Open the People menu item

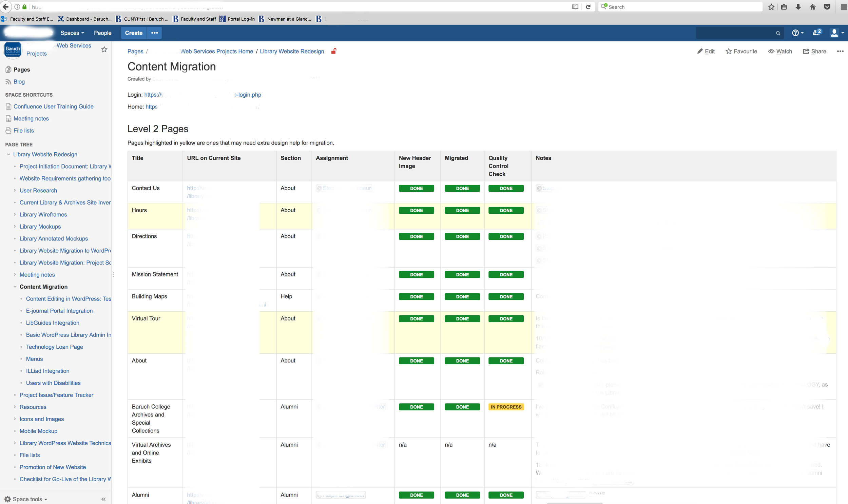click(x=102, y=33)
